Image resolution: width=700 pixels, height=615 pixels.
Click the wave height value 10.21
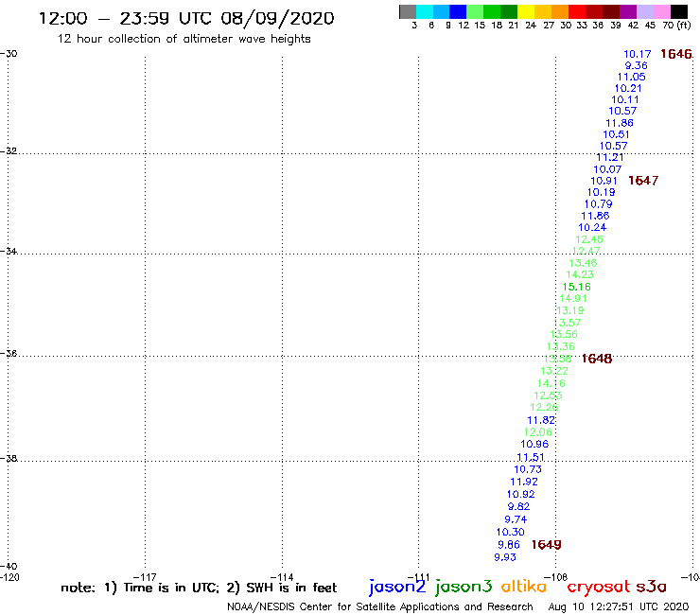628,88
